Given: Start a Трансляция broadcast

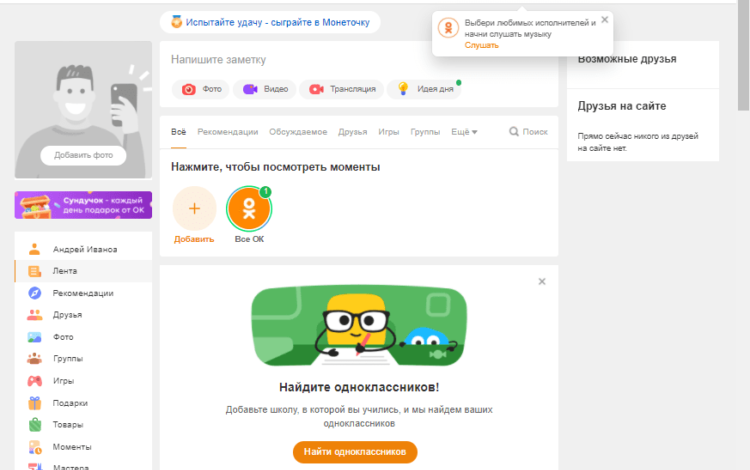Looking at the screenshot, I should click(342, 89).
